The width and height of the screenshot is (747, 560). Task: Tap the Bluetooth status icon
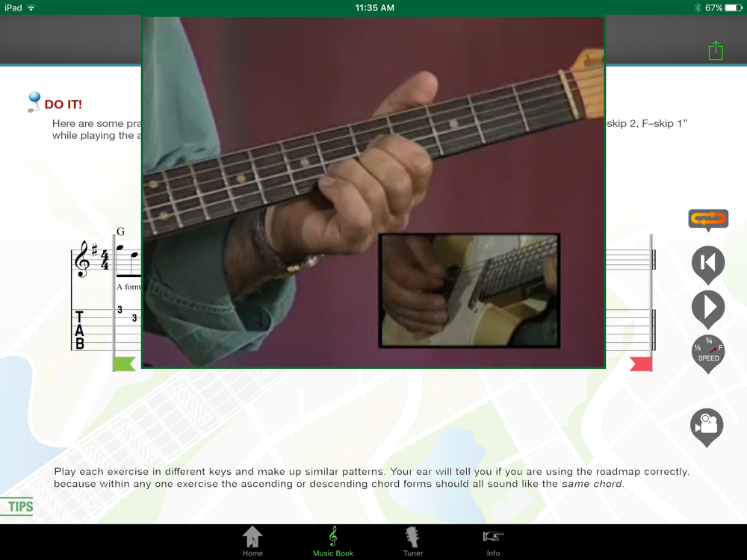coord(698,7)
